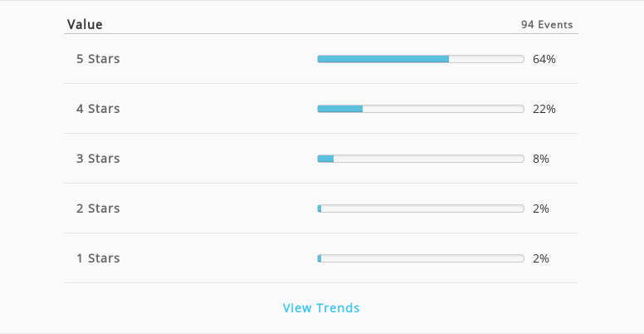Image resolution: width=644 pixels, height=334 pixels.
Task: Click the 22% value beside 4 Stars
Action: pos(544,109)
